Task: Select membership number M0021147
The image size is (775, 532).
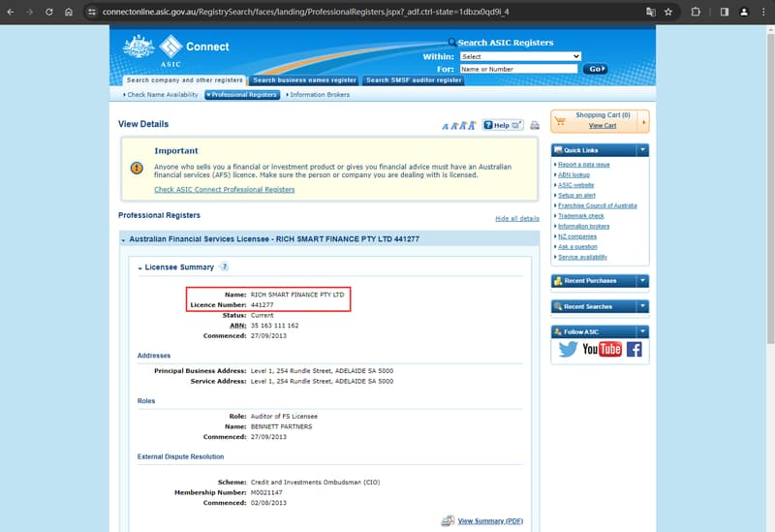Action: pos(266,493)
